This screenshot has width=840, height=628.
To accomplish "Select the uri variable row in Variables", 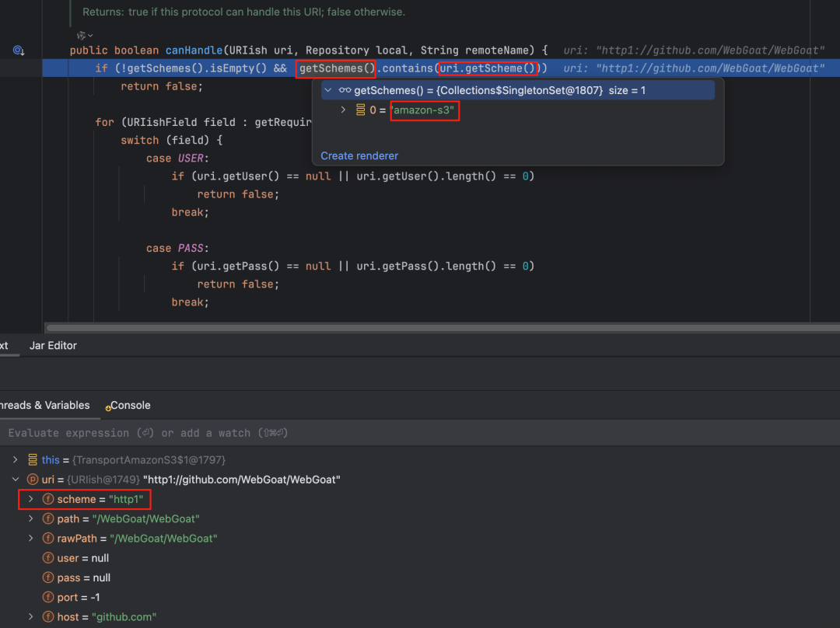I will click(420, 480).
